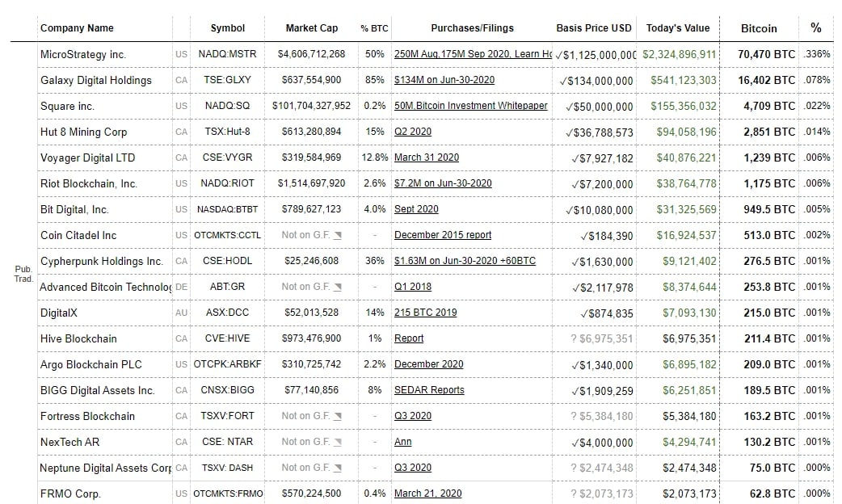The width and height of the screenshot is (842, 504).
Task: Open Hut 8 Mining's Q2 2020 filing link
Action: tap(413, 132)
